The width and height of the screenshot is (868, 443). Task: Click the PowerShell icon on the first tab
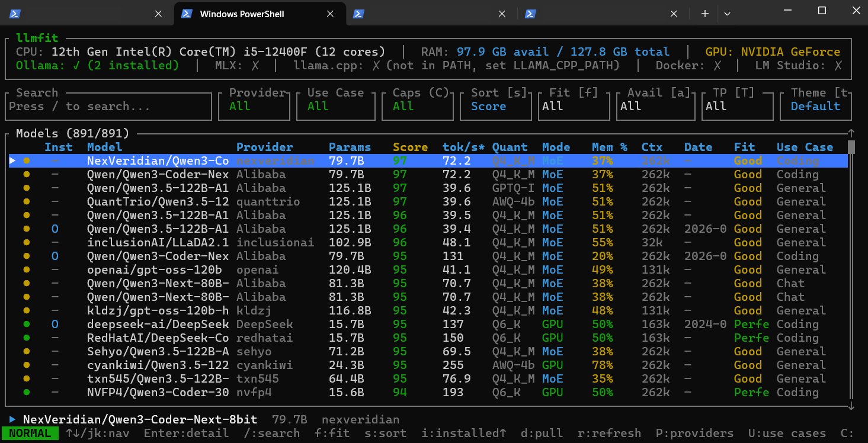(x=16, y=14)
